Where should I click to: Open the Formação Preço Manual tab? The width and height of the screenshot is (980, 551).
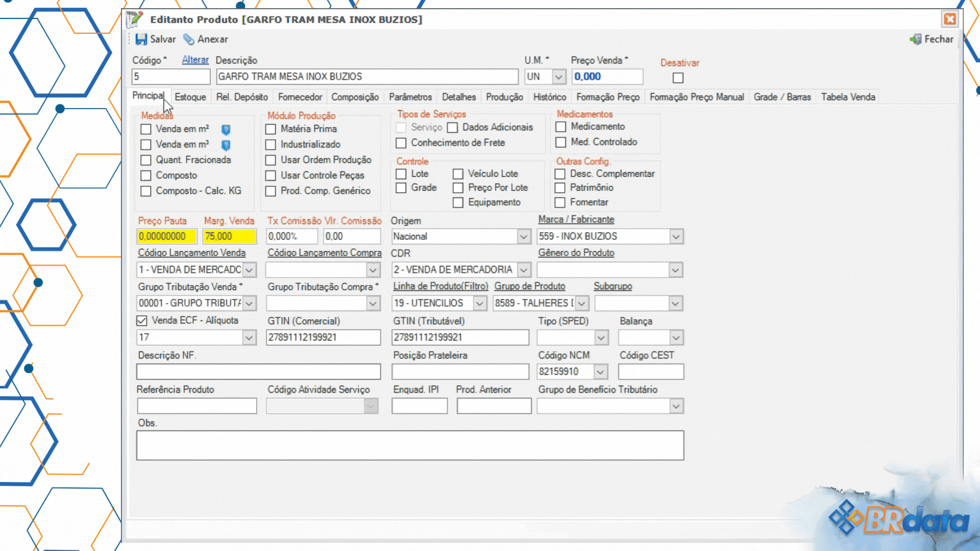pyautogui.click(x=696, y=97)
